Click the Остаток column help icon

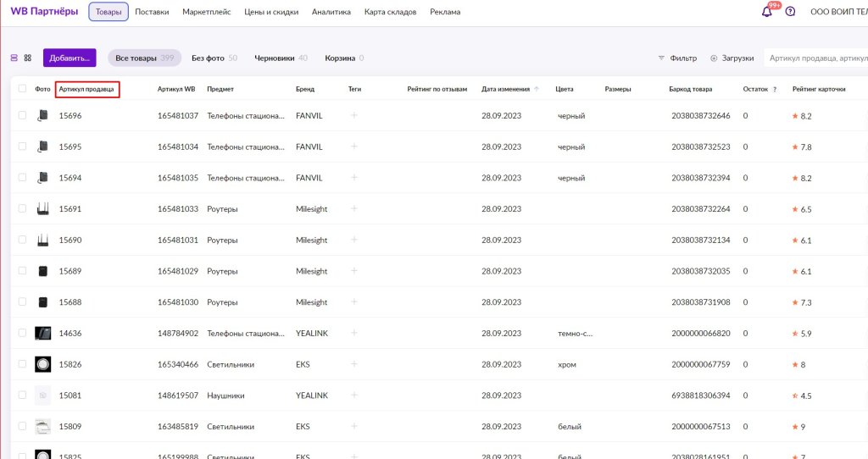tap(775, 89)
